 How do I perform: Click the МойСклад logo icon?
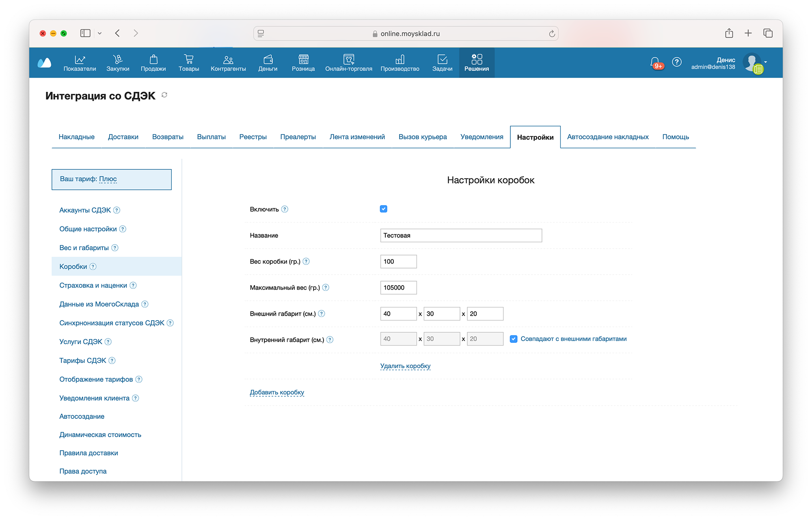point(45,63)
